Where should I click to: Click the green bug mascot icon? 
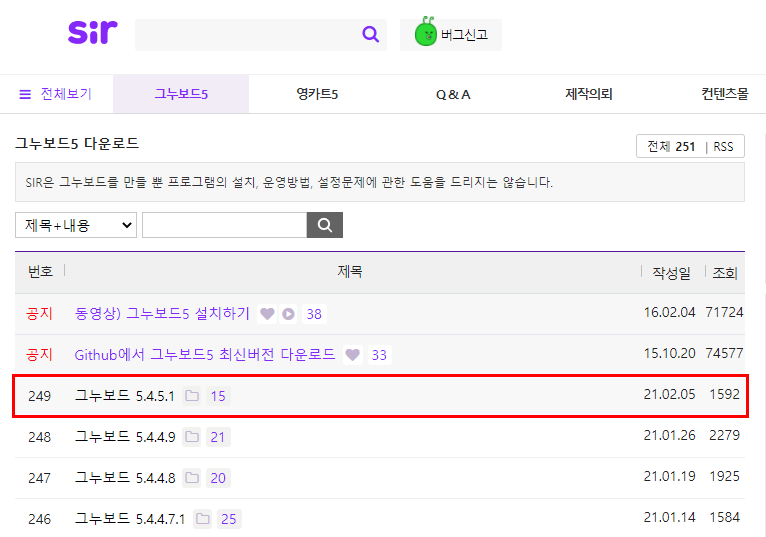(426, 32)
